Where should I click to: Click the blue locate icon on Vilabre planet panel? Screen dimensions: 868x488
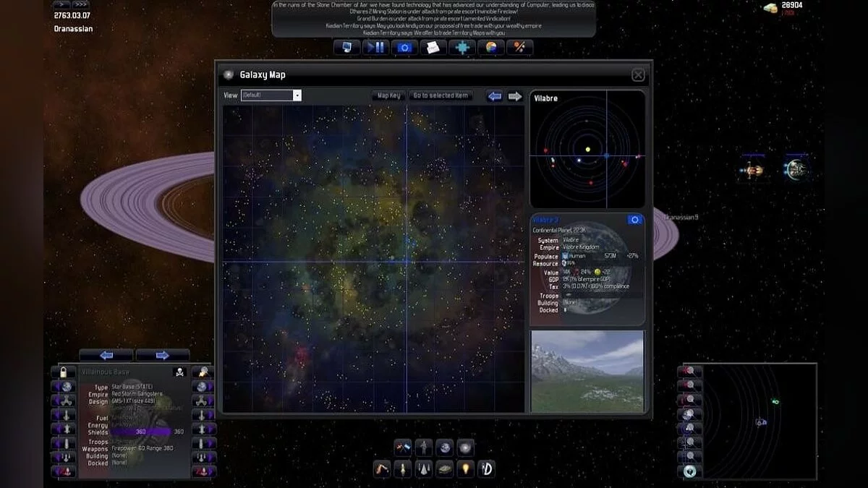coord(634,220)
